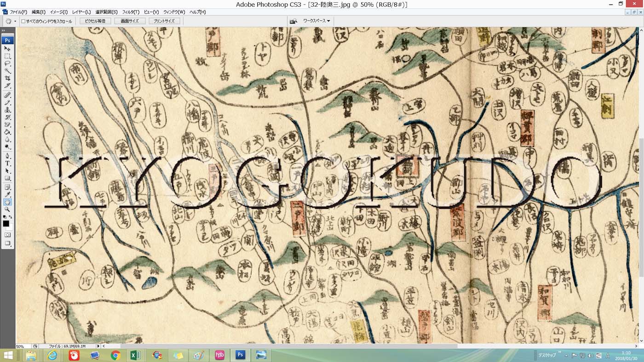The height and width of the screenshot is (362, 644).
Task: Select the Brush tool
Action: coord(7,102)
